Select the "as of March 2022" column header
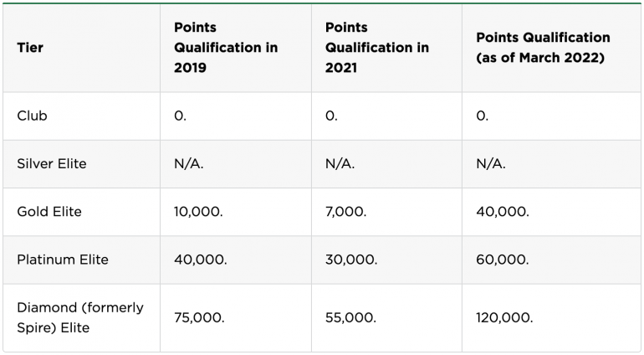This screenshot has height=355, width=644. [543, 48]
